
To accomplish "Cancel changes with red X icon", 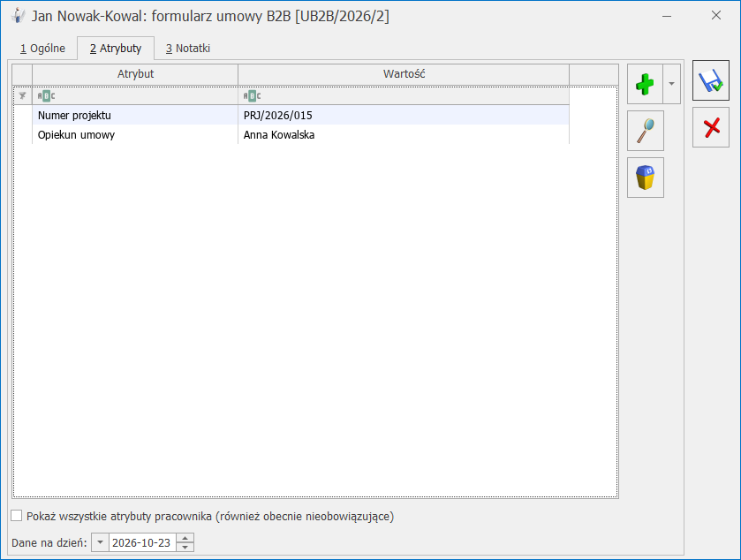I will click(711, 127).
